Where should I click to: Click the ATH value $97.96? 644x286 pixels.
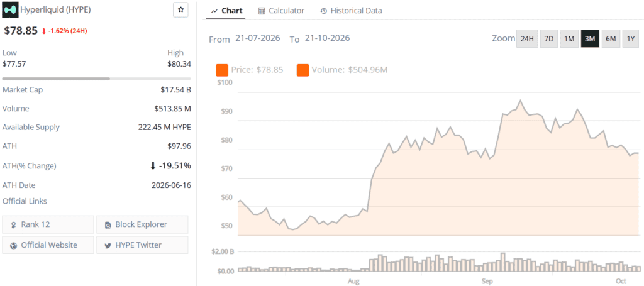(x=179, y=146)
